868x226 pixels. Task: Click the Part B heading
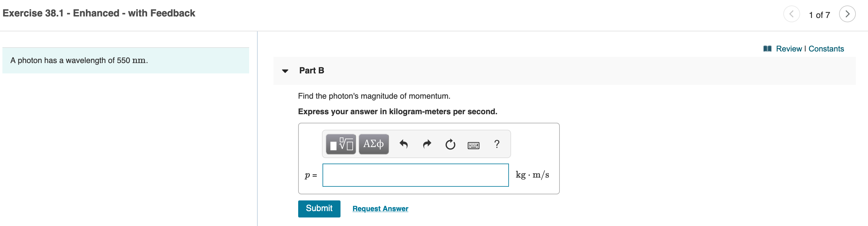(311, 70)
